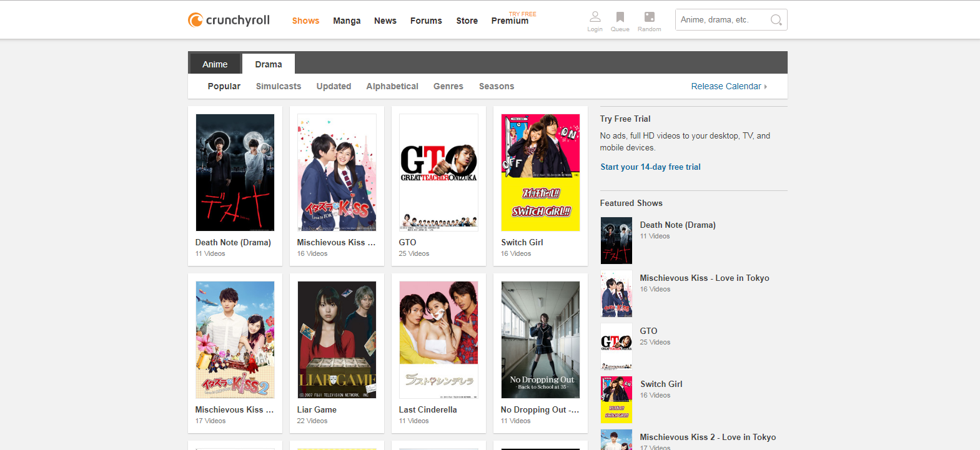Viewport: 980px width, 450px height.
Task: Click the Try Free Trial heading
Action: [625, 119]
